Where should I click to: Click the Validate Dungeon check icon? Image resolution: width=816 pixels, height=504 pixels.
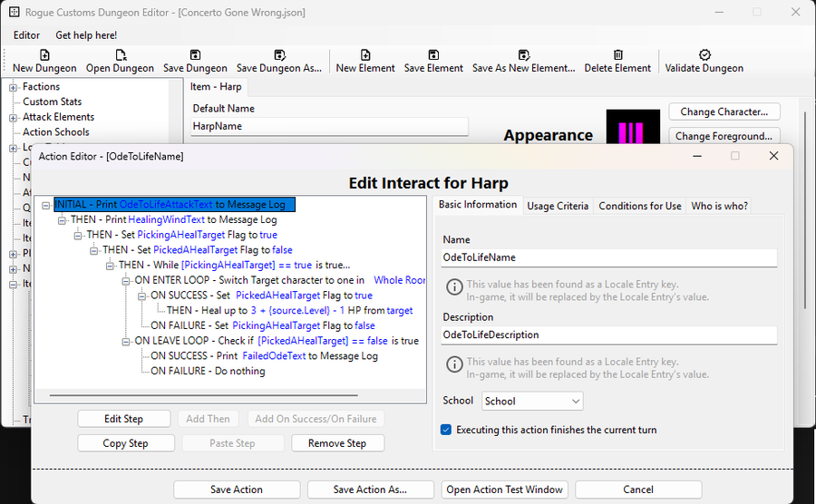click(x=704, y=55)
